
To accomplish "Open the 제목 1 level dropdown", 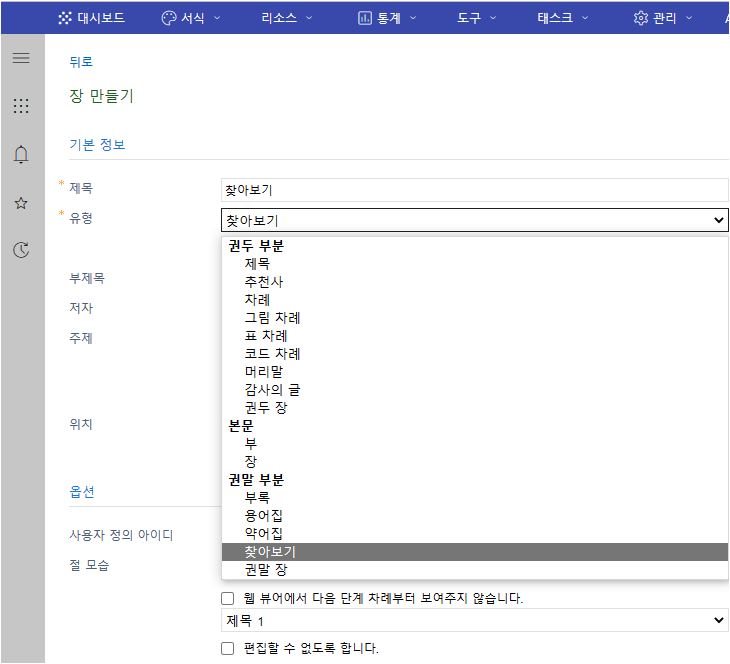I will (474, 620).
